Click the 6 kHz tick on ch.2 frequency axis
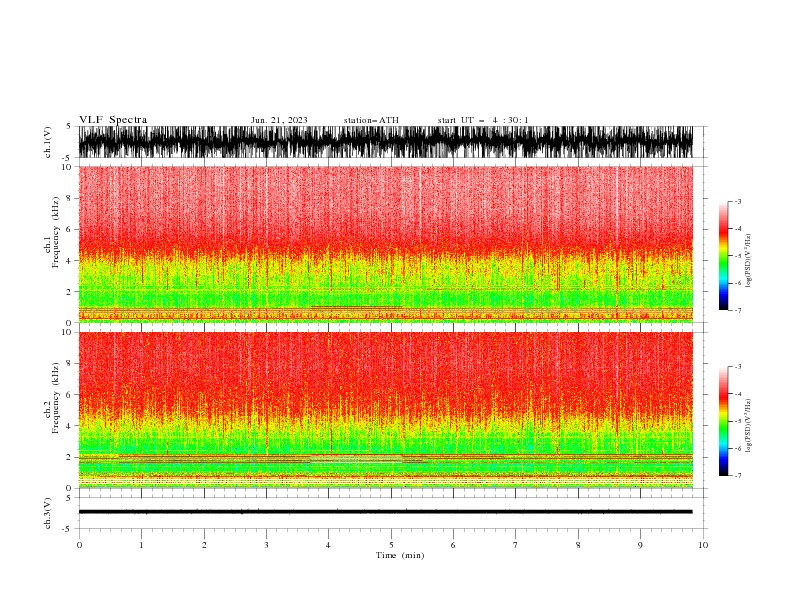 pos(69,394)
